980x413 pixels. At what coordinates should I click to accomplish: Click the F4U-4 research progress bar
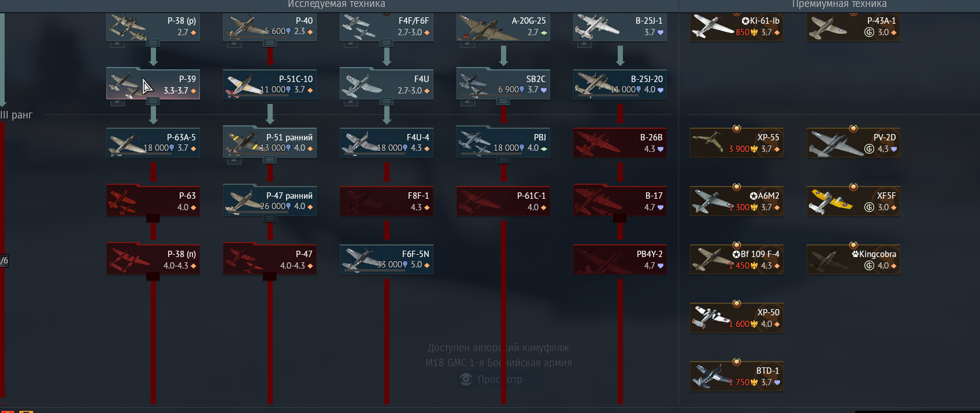tap(373, 154)
